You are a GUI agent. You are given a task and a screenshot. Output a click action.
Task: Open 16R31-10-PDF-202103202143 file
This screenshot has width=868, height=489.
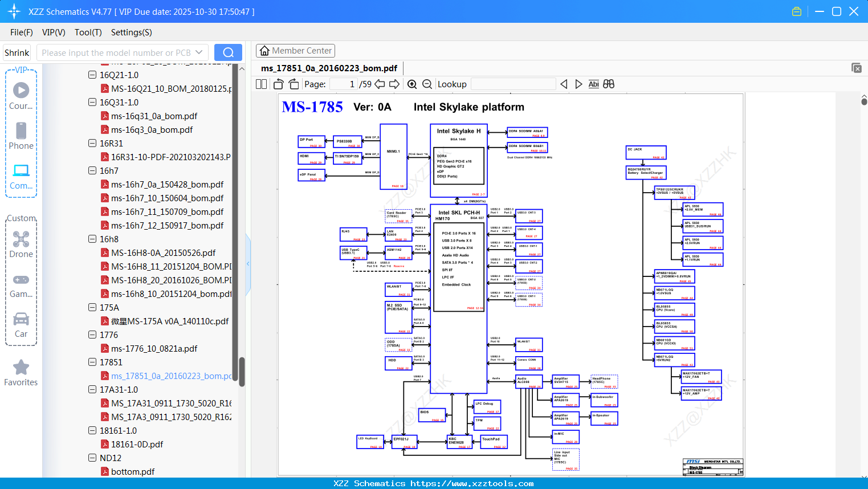coord(171,157)
